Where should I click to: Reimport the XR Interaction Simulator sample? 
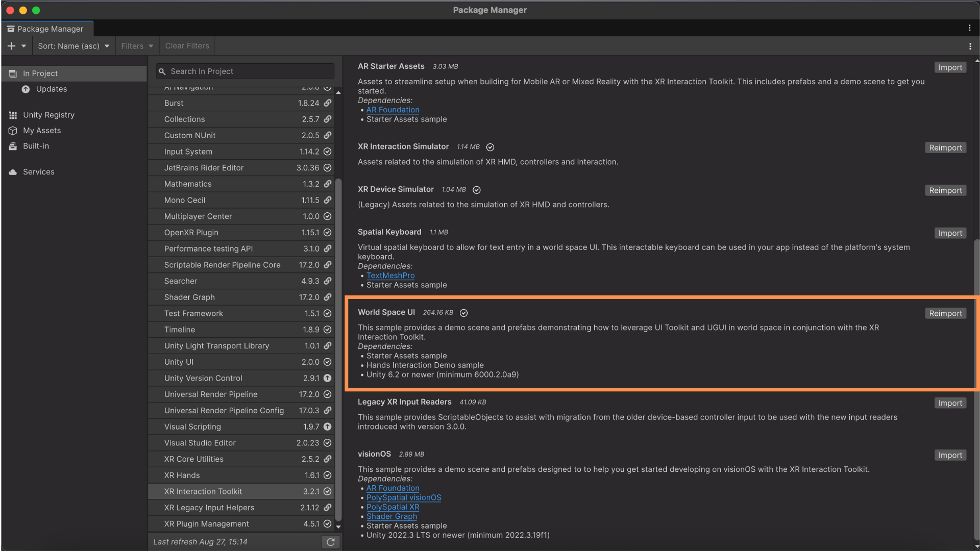945,147
